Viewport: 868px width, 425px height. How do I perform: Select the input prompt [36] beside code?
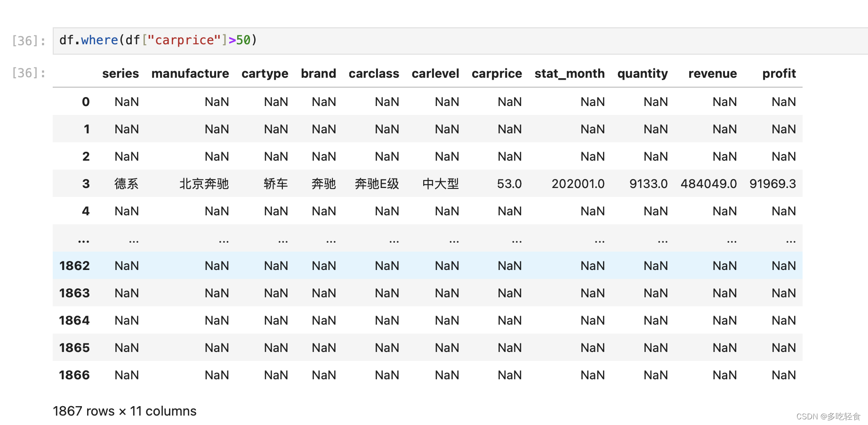point(29,41)
